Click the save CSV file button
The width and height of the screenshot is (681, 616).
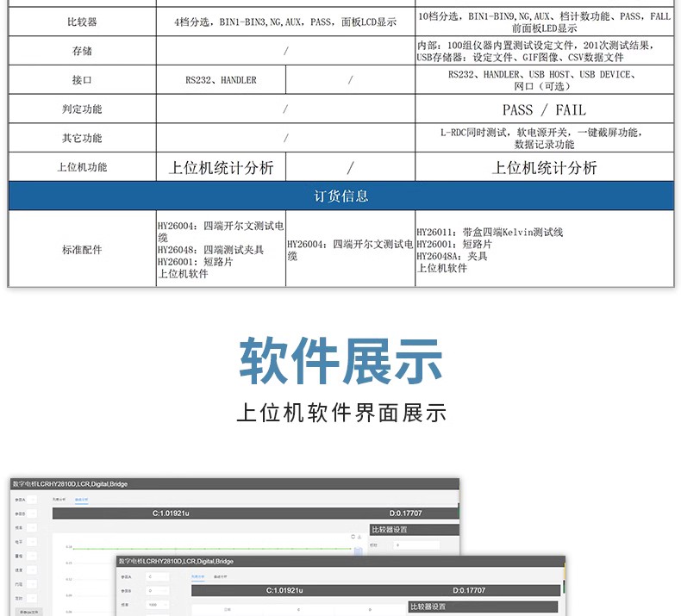coord(29,612)
